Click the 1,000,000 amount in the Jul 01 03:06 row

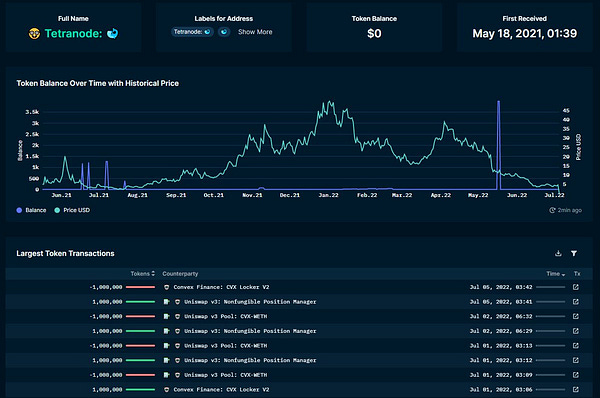pyautogui.click(x=107, y=390)
